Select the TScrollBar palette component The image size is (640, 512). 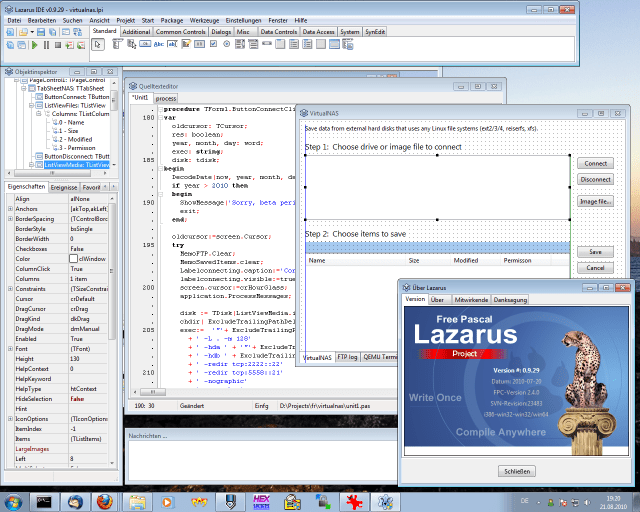(267, 44)
